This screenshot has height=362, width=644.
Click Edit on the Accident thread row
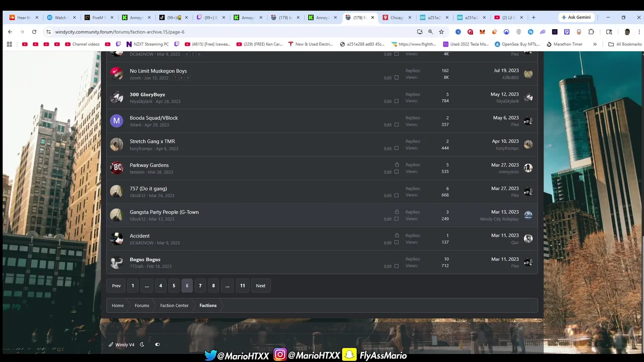click(x=388, y=243)
